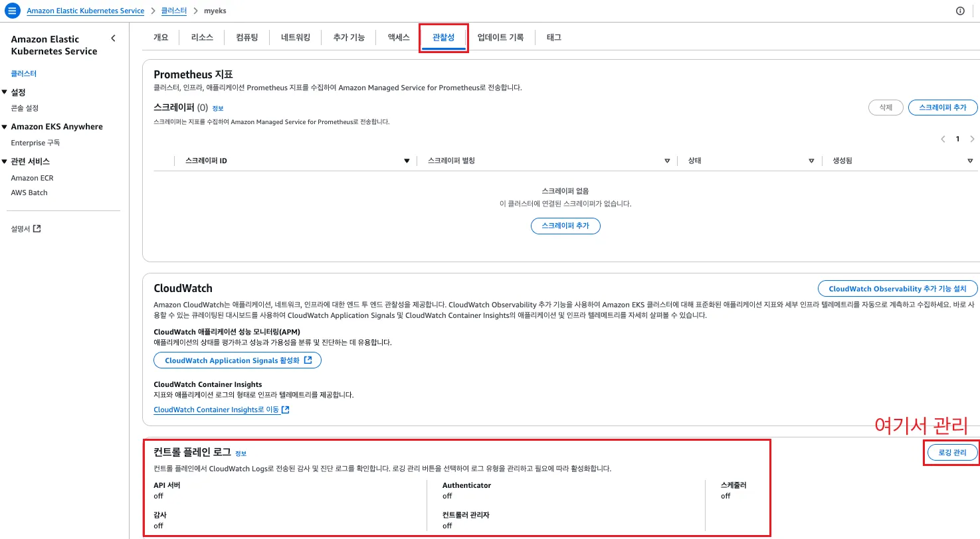Open 콘솔 설정 in sidebar
The height and width of the screenshot is (539, 980).
click(25, 108)
